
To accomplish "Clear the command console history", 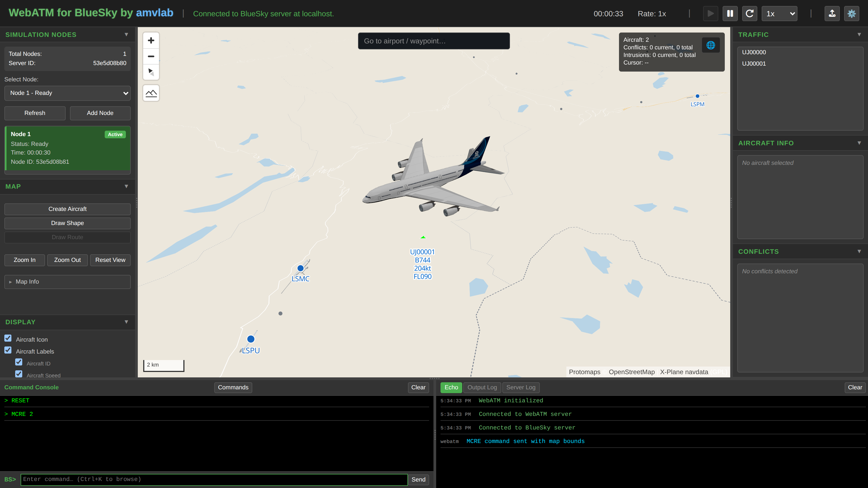I will click(x=418, y=387).
